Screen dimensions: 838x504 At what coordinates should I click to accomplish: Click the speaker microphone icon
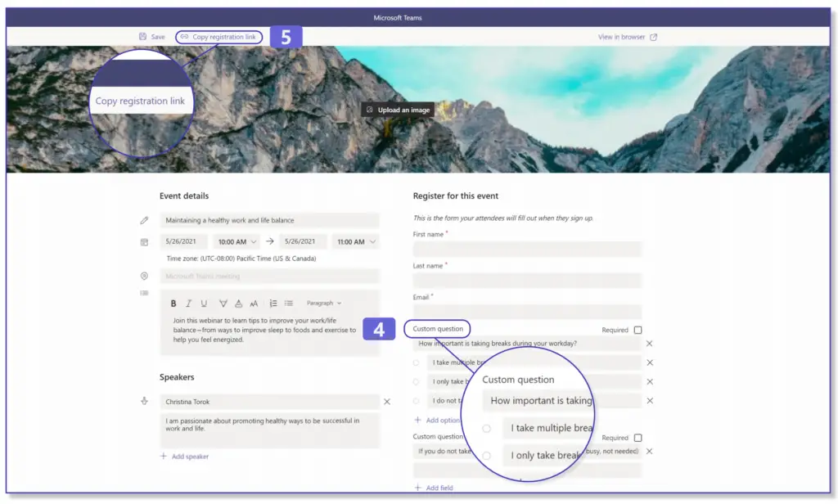tap(144, 402)
